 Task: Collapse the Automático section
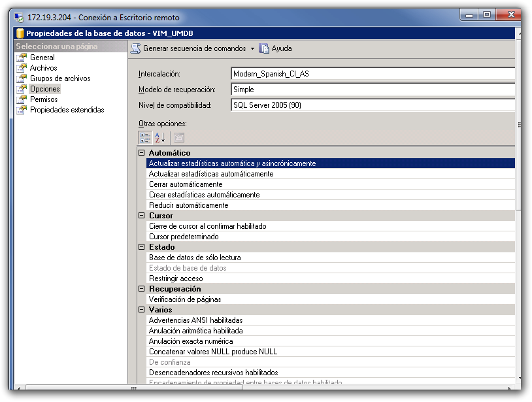[x=141, y=153]
